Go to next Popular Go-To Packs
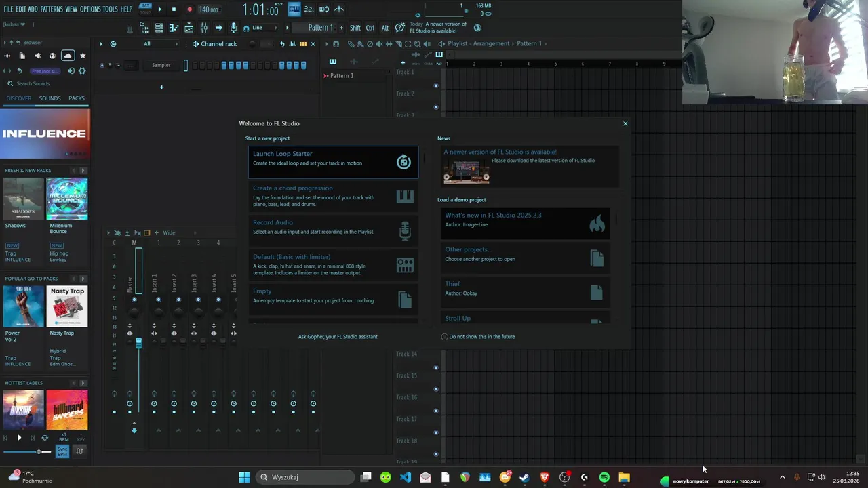This screenshot has height=488, width=868. (x=83, y=279)
